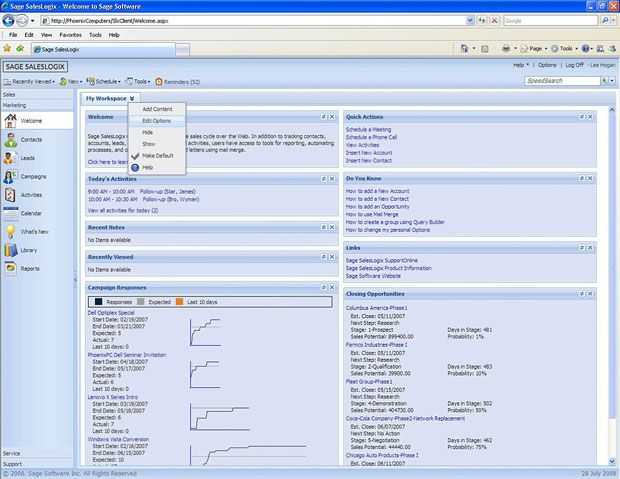Expand the Recently Viewed dropdown
The height and width of the screenshot is (479, 620).
pos(29,81)
